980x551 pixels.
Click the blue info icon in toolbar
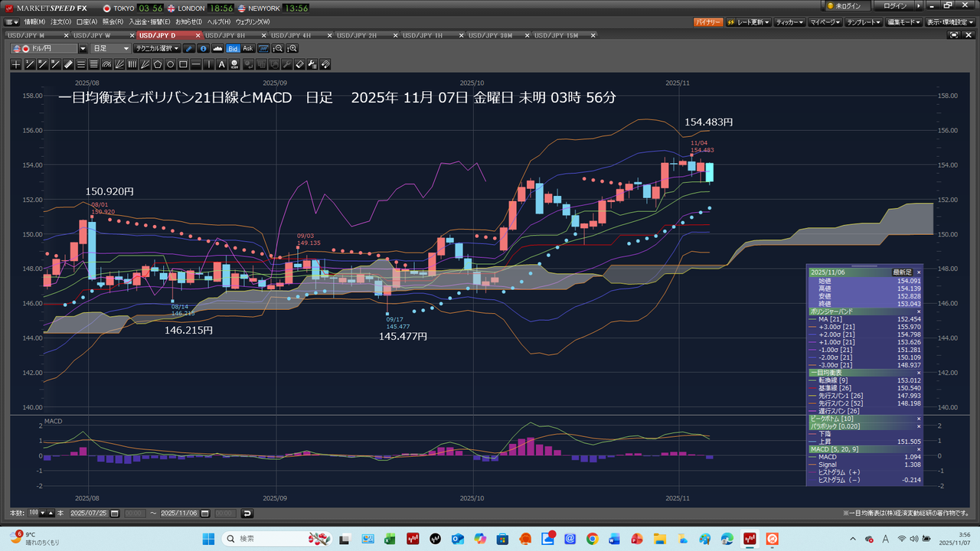point(203,48)
